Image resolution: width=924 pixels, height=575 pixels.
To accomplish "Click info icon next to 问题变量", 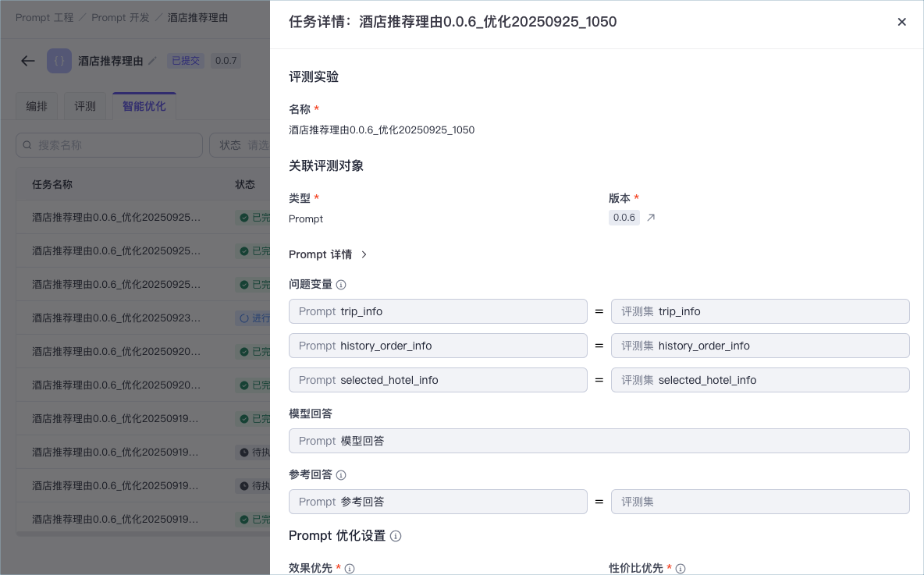I will point(341,285).
